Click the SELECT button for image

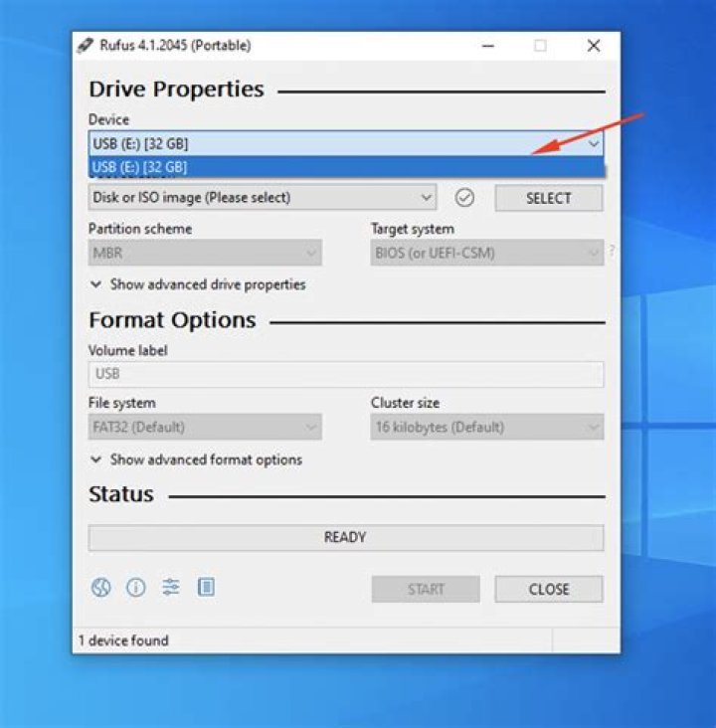[x=549, y=198]
